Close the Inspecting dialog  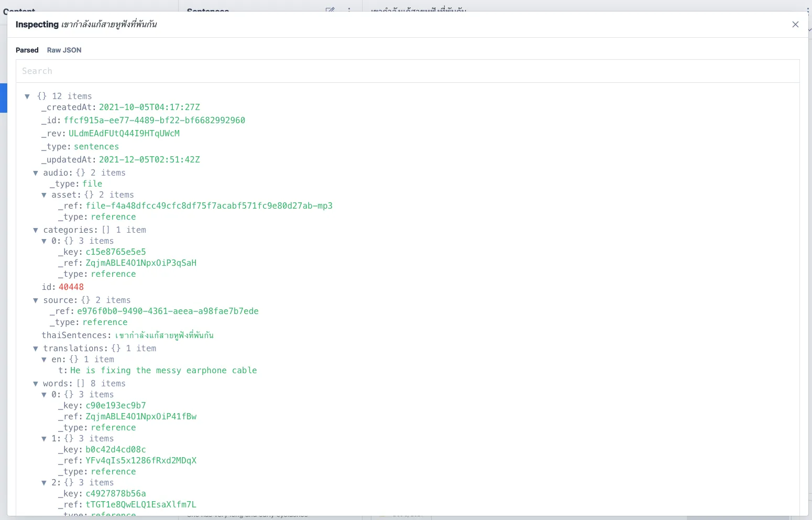coord(795,25)
